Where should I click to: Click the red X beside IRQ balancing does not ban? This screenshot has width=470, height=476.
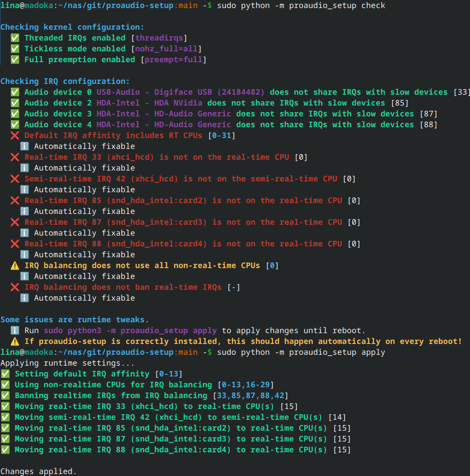(x=15, y=287)
